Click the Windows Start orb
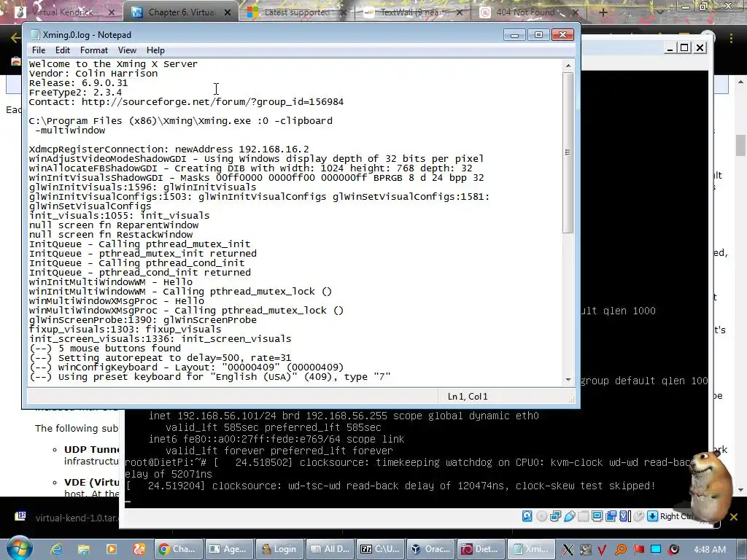The width and height of the screenshot is (747, 560). (x=20, y=548)
